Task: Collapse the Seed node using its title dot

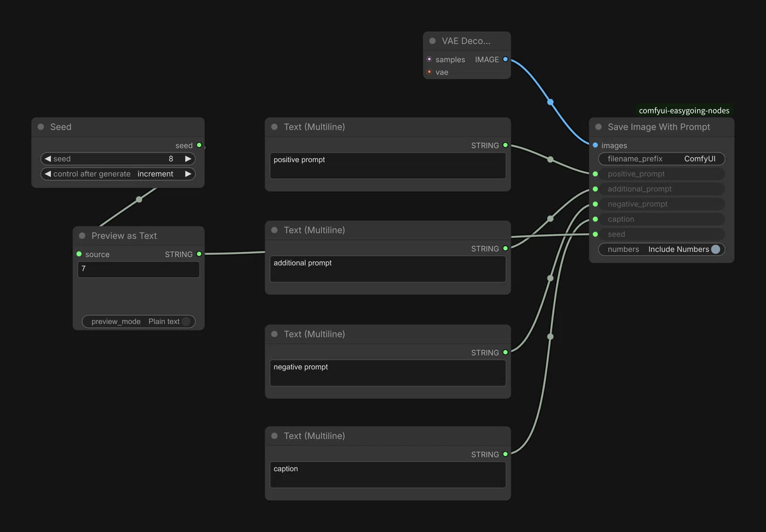Action: pos(41,127)
